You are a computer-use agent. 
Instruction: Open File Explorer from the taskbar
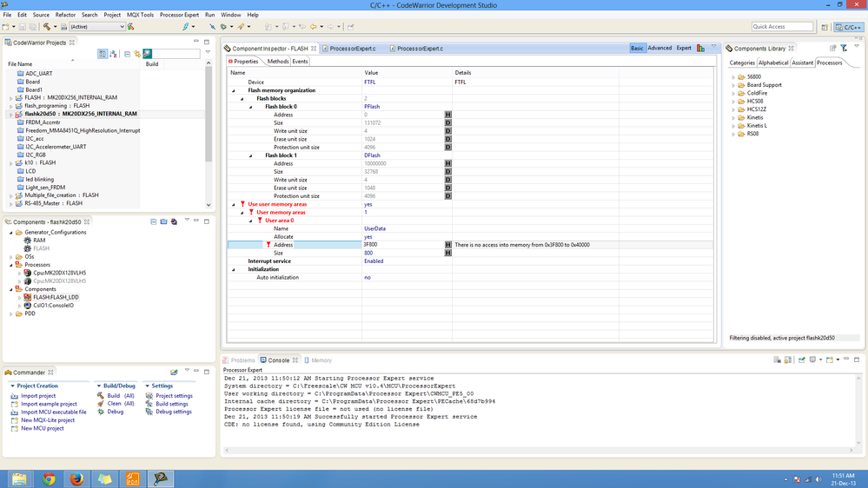click(x=19, y=478)
